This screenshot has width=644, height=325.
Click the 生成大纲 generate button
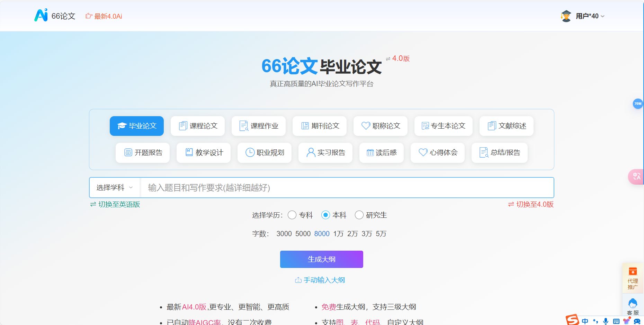pyautogui.click(x=321, y=259)
